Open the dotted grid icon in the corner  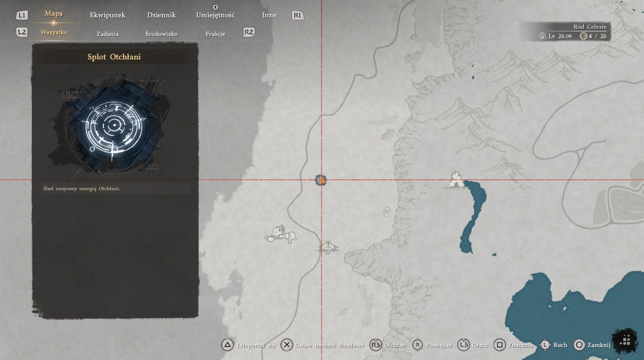pos(626,341)
